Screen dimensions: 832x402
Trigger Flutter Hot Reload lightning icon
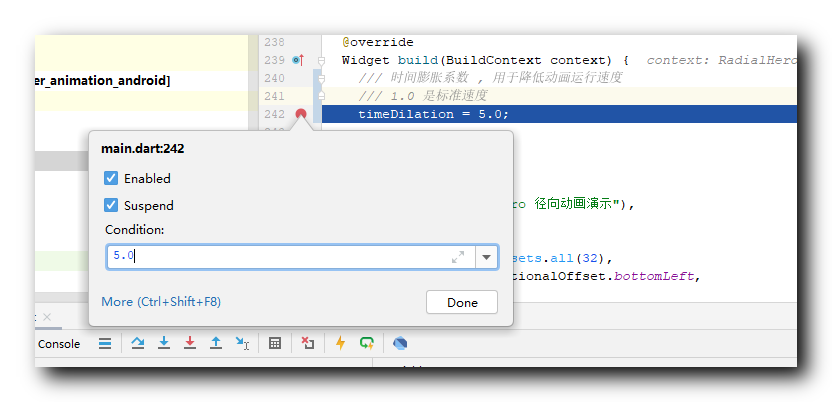pos(340,344)
